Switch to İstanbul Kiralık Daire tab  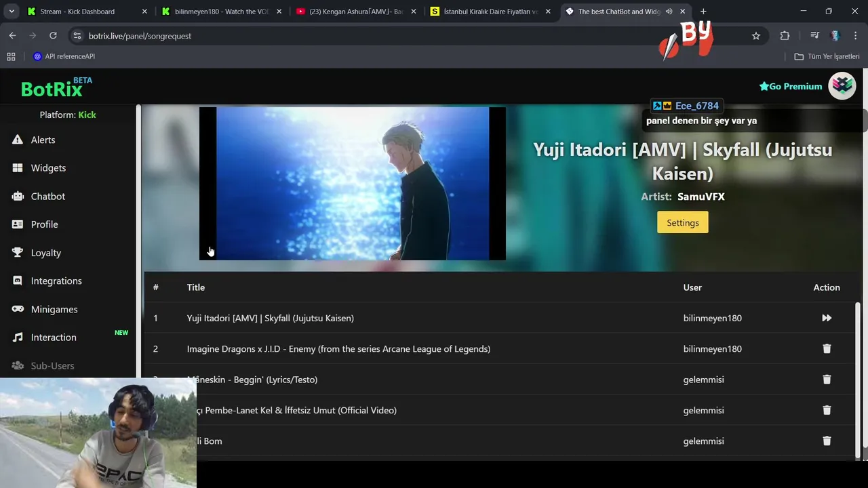pyautogui.click(x=490, y=12)
